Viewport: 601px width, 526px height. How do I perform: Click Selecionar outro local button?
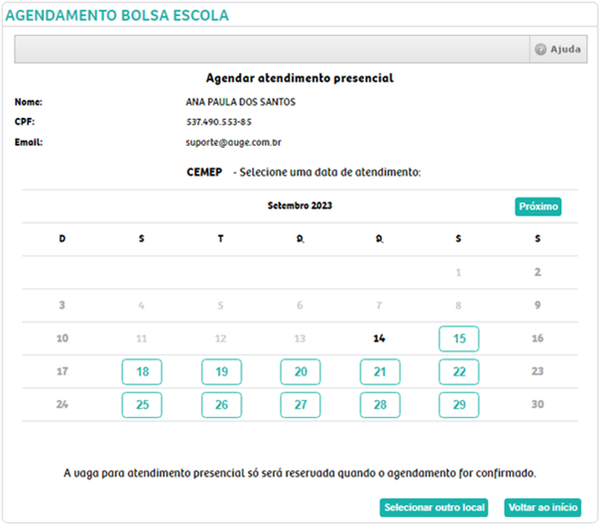434,508
